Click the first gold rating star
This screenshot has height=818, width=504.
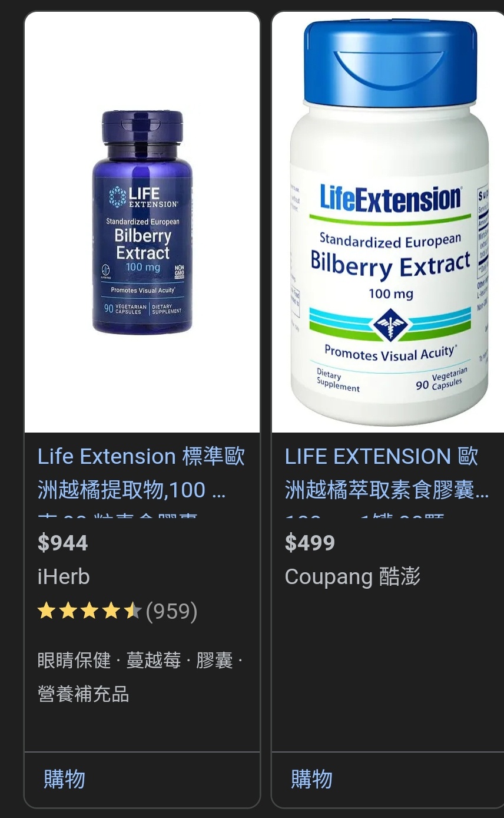click(x=47, y=611)
